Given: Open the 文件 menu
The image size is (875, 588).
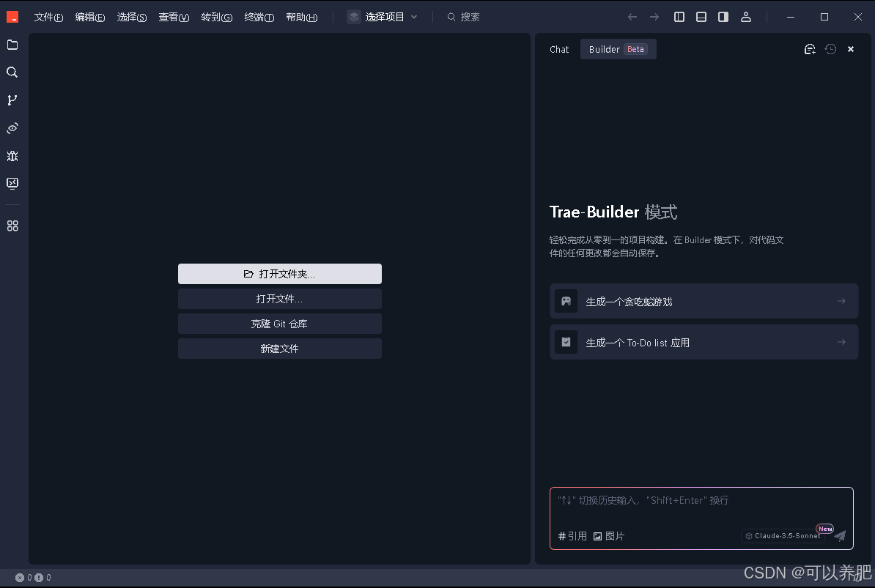Looking at the screenshot, I should (x=48, y=18).
